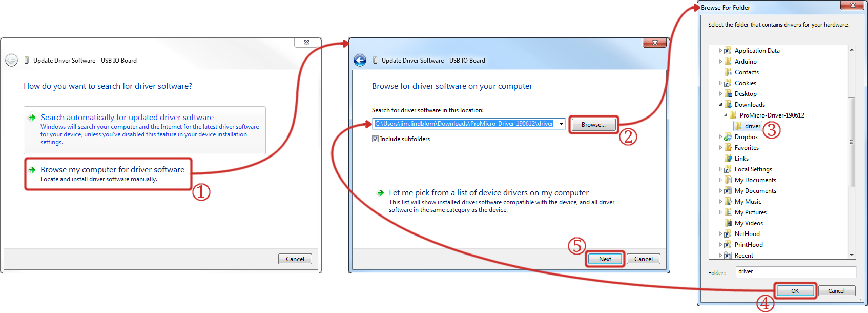Screen dimensions: 868x313
Task: Click the Desktop folder icon
Action: 728,94
